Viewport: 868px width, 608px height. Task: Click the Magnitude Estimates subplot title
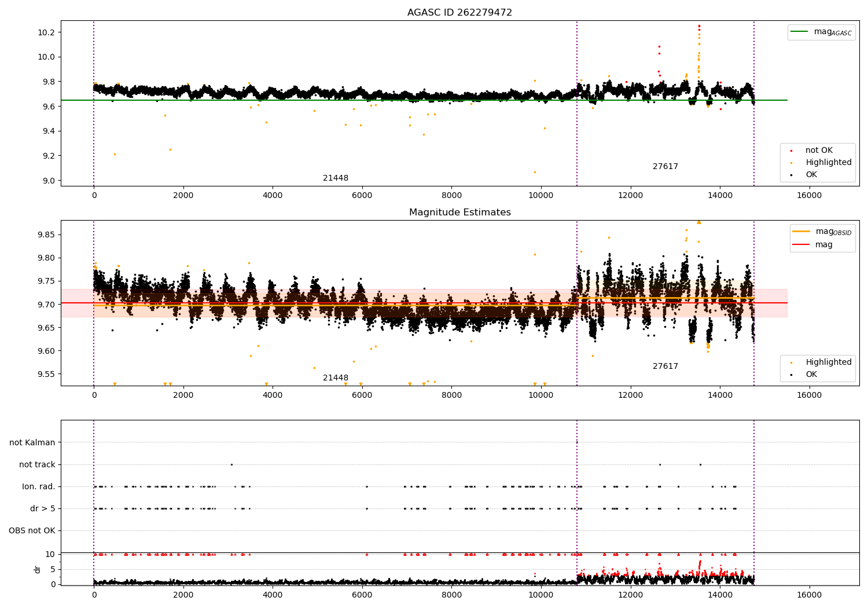[459, 213]
